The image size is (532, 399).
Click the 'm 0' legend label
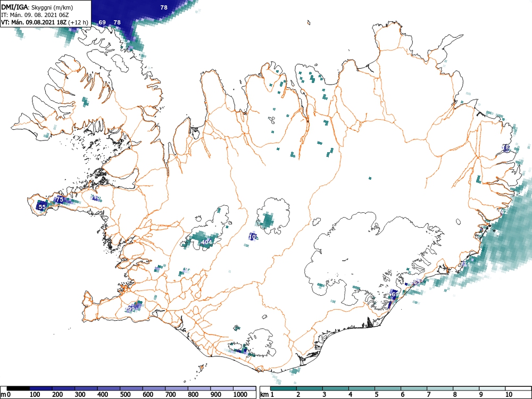point(6,395)
